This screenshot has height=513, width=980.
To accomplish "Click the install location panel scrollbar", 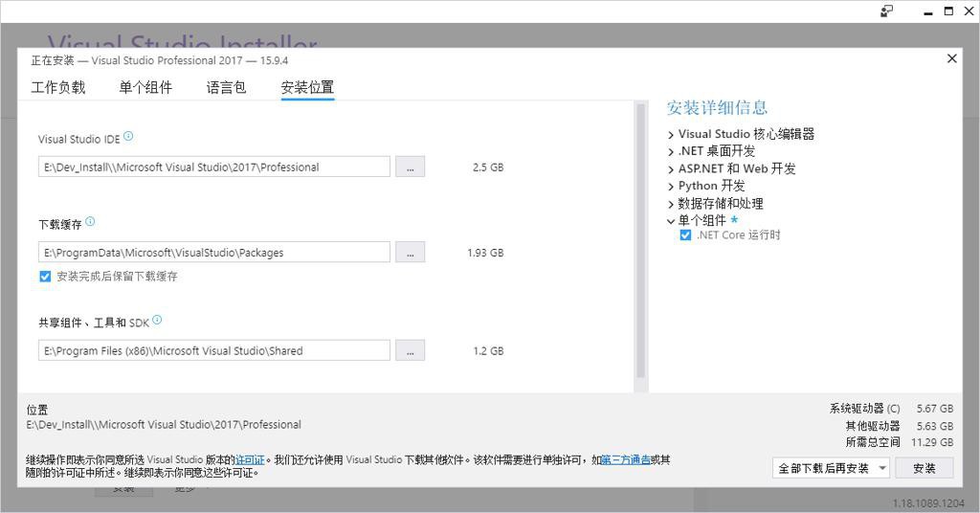I will click(640, 240).
